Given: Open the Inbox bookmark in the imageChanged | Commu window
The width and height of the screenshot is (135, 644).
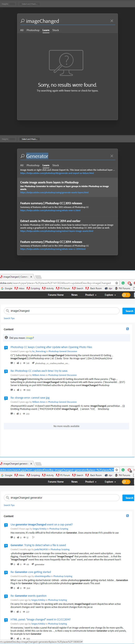Looking at the screenshot, I should [20, 288].
